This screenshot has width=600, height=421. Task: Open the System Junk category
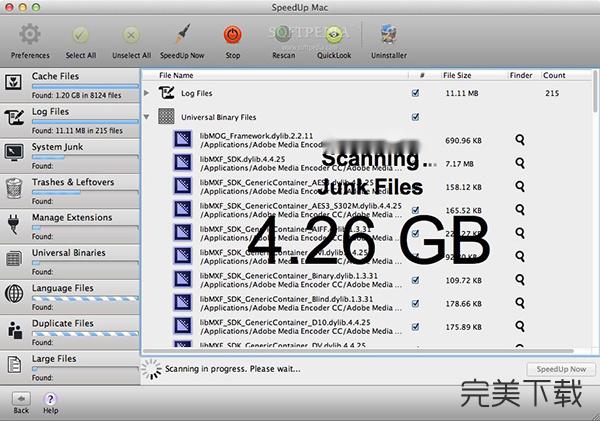[x=70, y=156]
